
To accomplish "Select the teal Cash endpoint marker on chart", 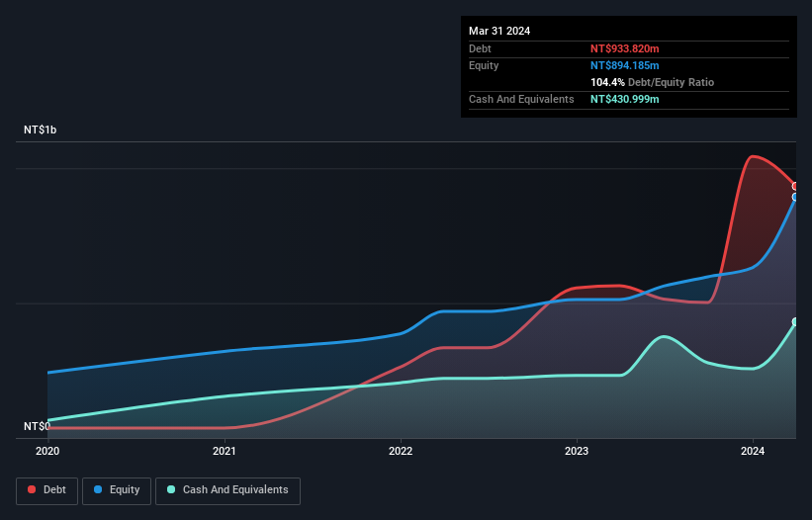I will pos(795,322).
